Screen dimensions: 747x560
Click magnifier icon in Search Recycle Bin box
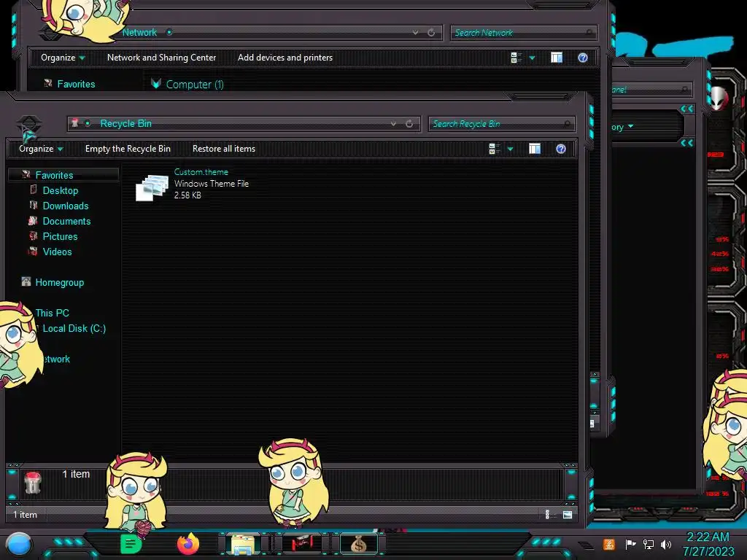[x=567, y=124]
